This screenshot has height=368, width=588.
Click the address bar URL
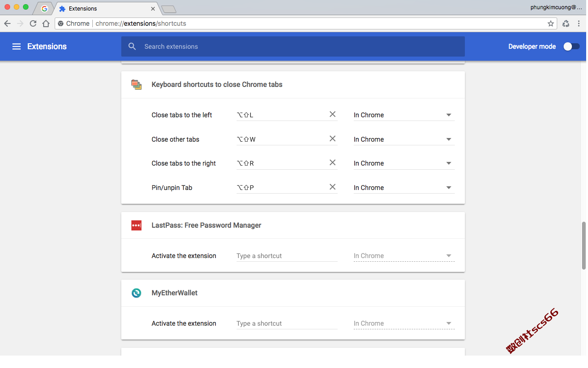click(141, 23)
